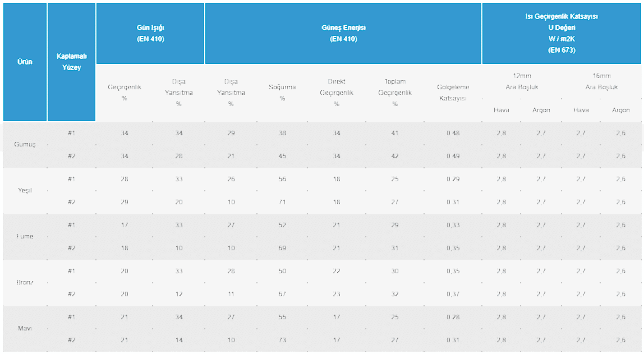Click the 16mm Ara Boşluk subheader
The image size is (644, 354).
[x=601, y=81]
